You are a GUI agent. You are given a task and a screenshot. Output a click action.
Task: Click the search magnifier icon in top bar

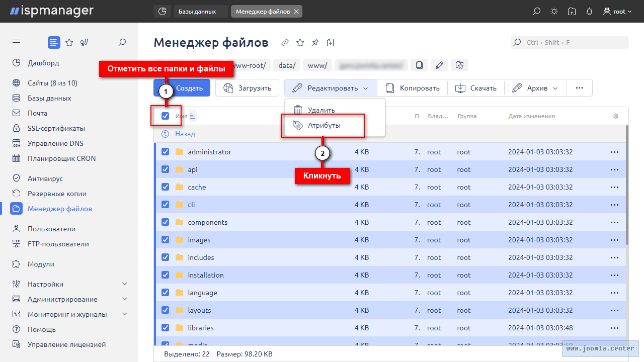pyautogui.click(x=537, y=12)
